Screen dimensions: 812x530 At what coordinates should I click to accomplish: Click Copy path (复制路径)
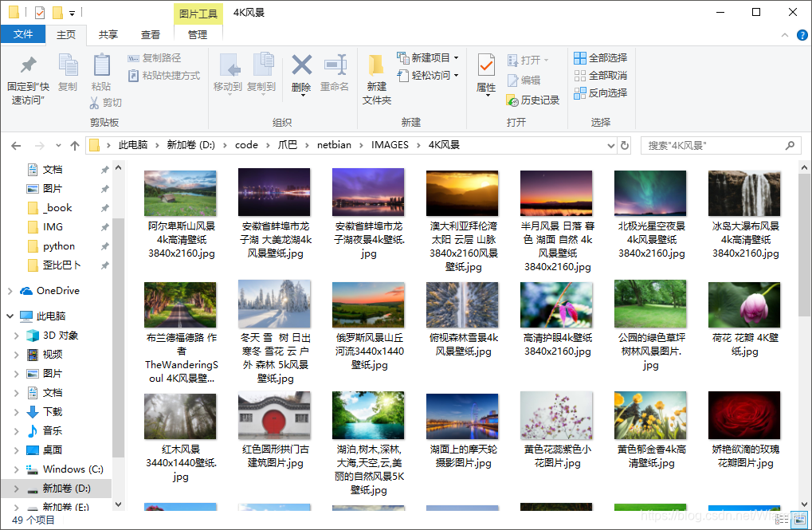155,58
